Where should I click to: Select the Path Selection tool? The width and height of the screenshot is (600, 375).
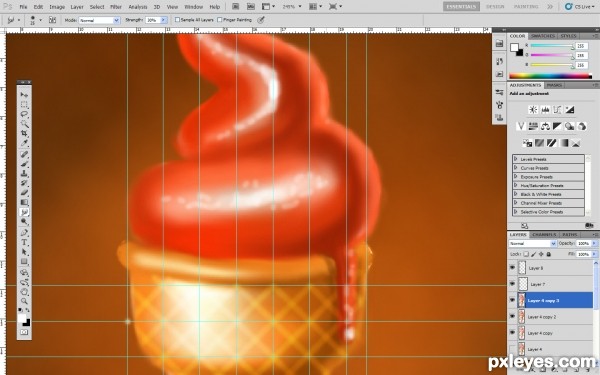point(24,252)
